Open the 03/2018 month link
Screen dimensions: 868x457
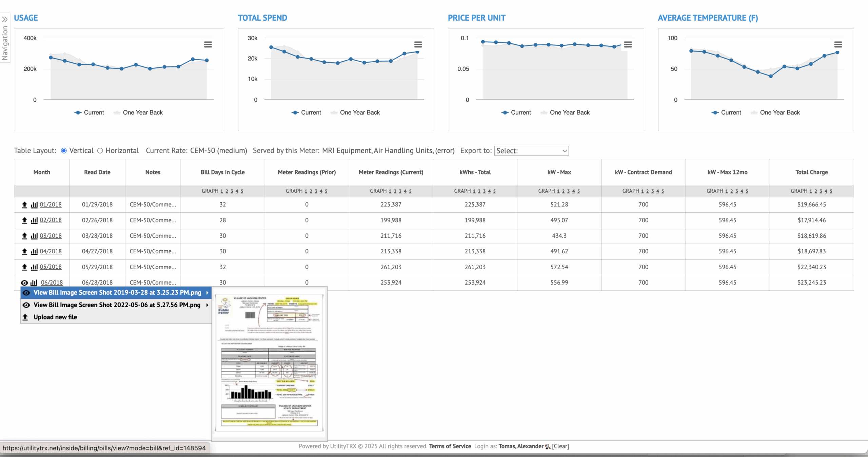51,236
